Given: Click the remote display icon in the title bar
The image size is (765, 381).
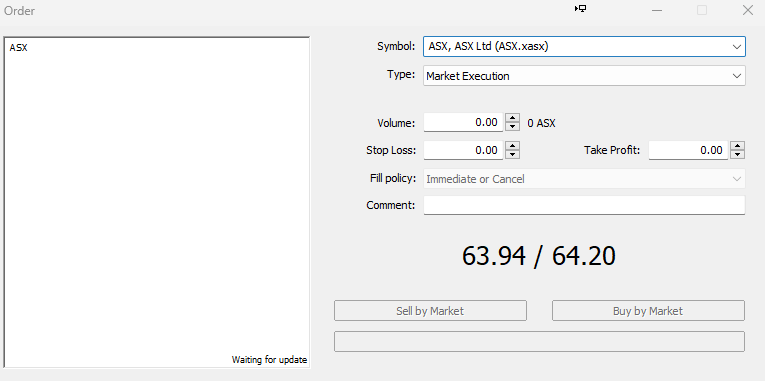Looking at the screenshot, I should 580,9.
